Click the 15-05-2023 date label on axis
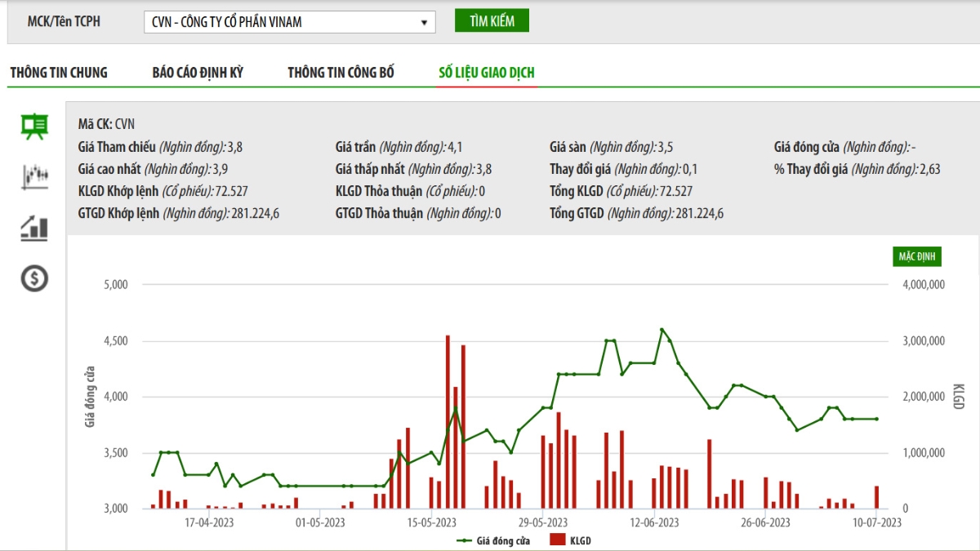Screen dimensions: 980x551 click(x=432, y=522)
